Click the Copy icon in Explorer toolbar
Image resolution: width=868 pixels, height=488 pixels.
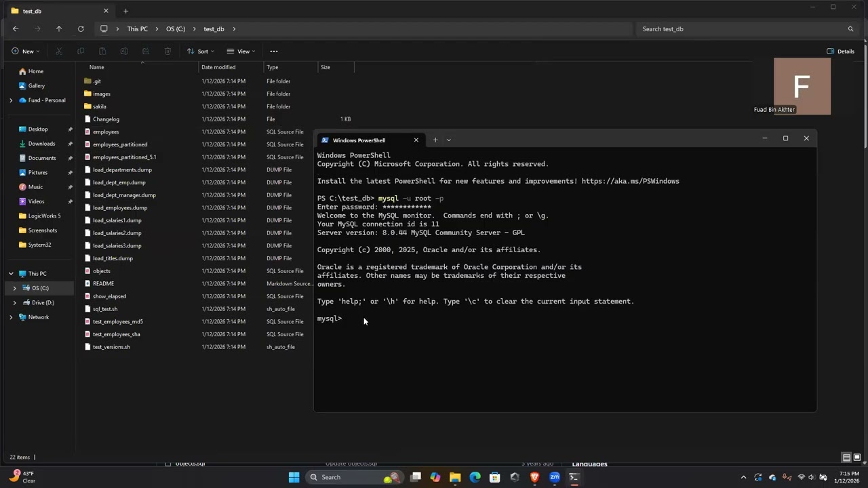pyautogui.click(x=81, y=52)
